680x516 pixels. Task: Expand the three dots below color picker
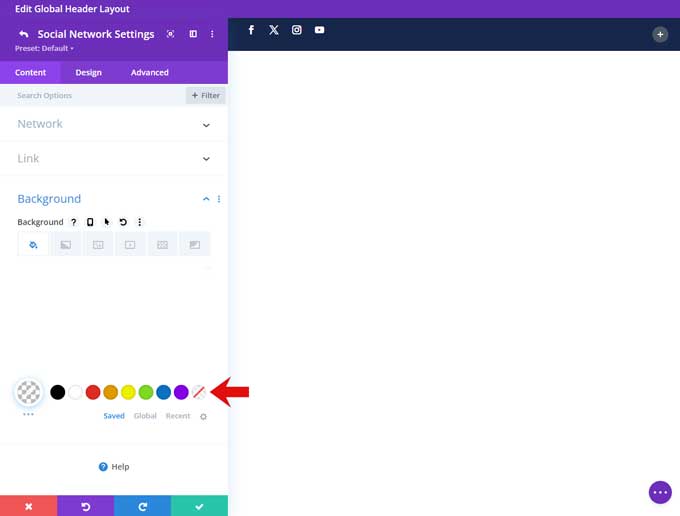28,414
